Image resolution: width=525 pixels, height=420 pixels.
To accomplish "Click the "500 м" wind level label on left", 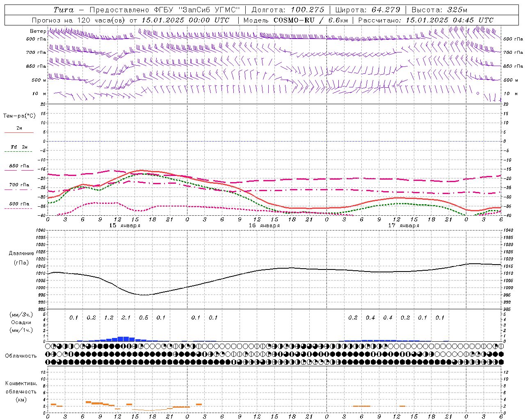I will [x=39, y=80].
